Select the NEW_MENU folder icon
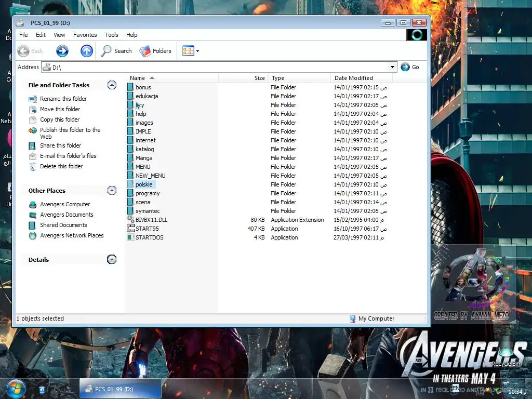 tap(130, 176)
